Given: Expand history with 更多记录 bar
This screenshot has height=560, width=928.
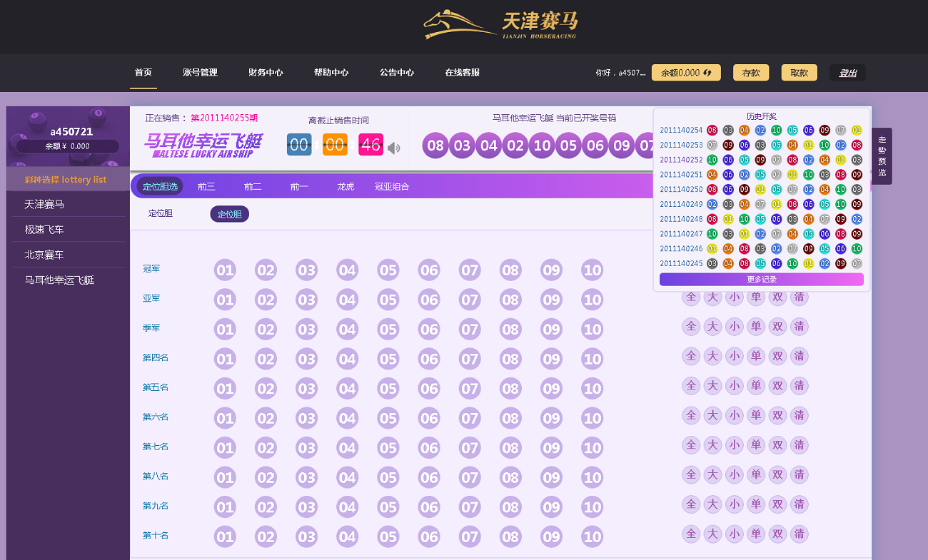Looking at the screenshot, I should pos(761,280).
